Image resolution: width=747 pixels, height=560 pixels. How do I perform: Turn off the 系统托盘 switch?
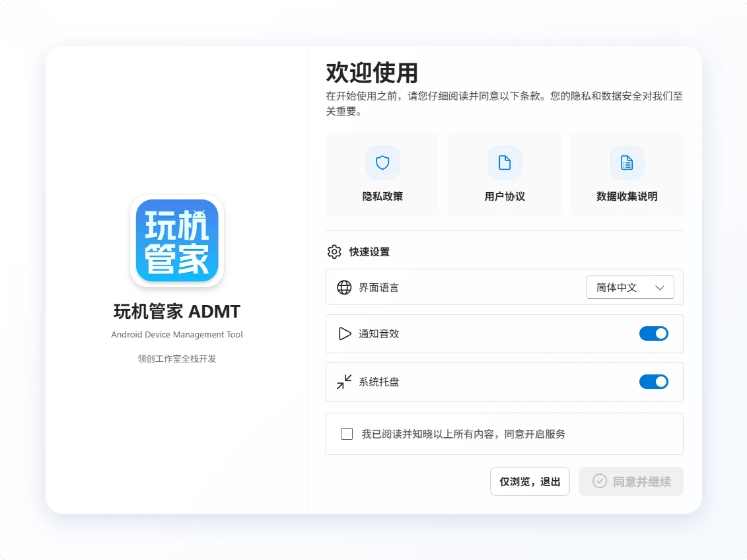click(x=654, y=382)
